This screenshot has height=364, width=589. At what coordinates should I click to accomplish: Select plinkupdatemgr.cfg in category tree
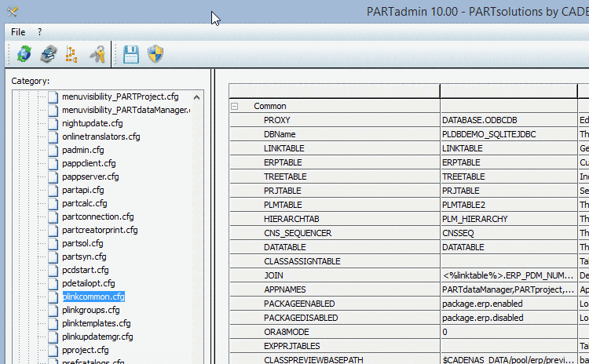(97, 337)
